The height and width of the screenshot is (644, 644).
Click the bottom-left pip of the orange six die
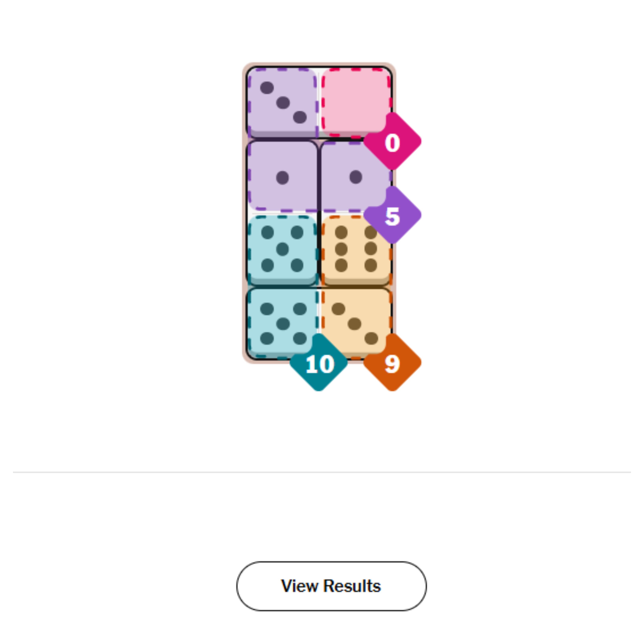click(x=341, y=265)
